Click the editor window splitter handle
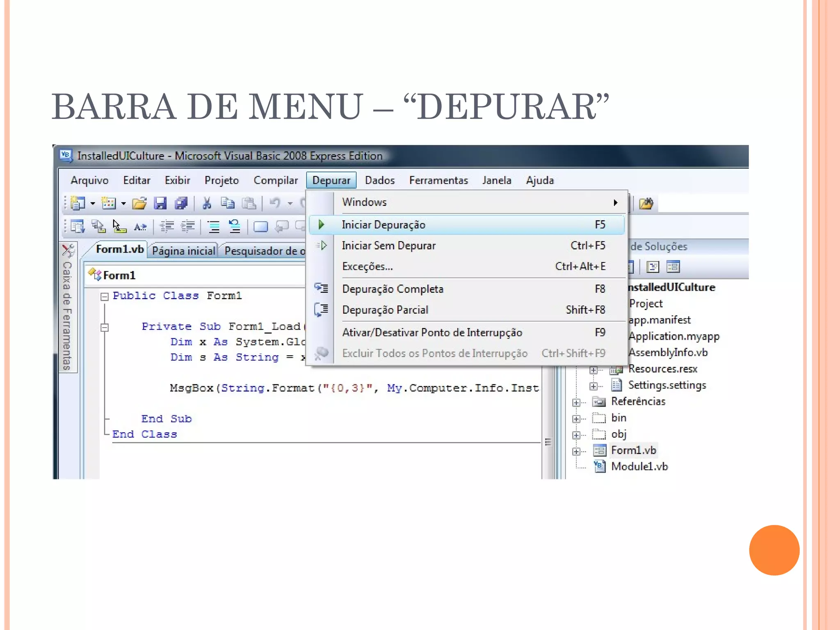This screenshot has height=630, width=840. 548,442
